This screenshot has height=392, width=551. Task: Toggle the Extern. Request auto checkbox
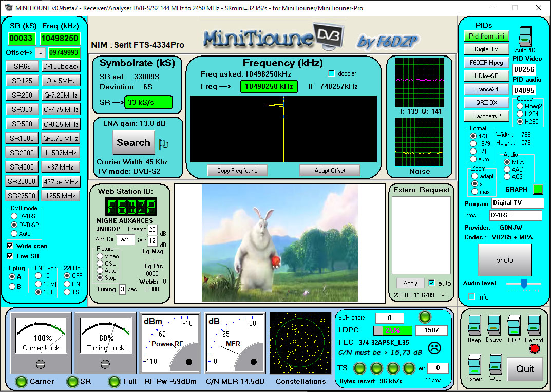click(x=431, y=283)
